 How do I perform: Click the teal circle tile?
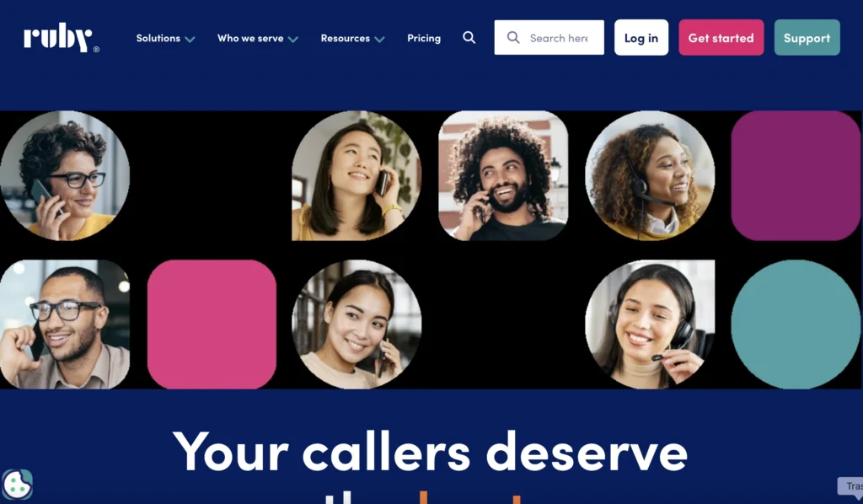796,324
